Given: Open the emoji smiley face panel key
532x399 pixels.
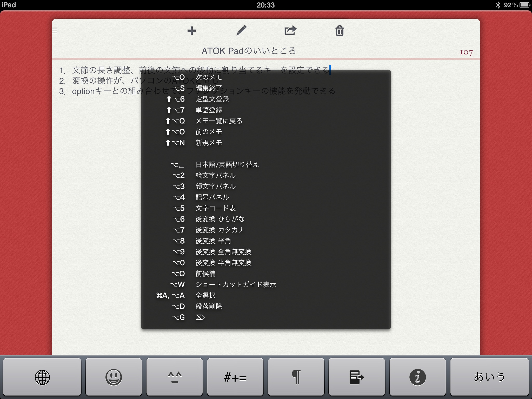Looking at the screenshot, I should click(x=114, y=377).
